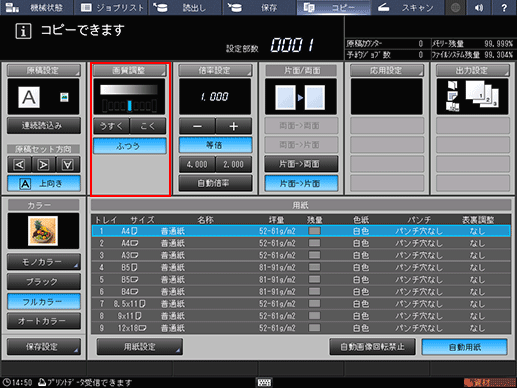Select 片面->両面 duplex mode
The height and width of the screenshot is (388, 517).
[x=301, y=164]
